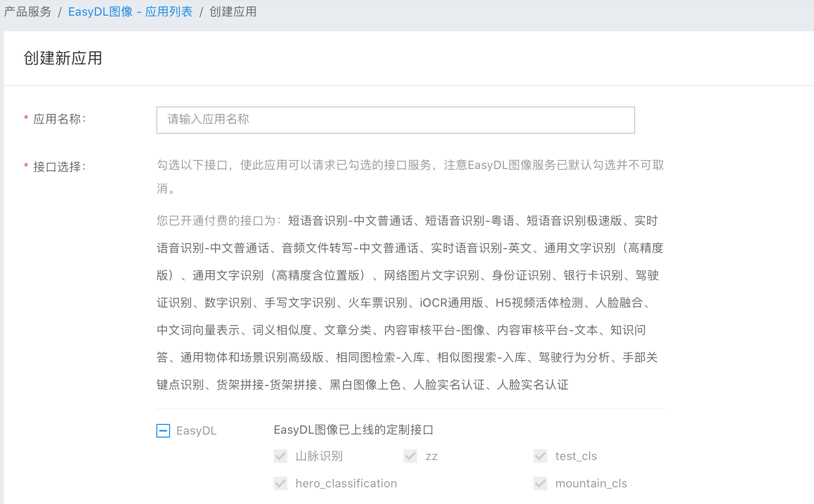This screenshot has width=814, height=504.
Task: Open the EasyDL图像 - 应用列表 breadcrumb link
Action: (x=130, y=12)
